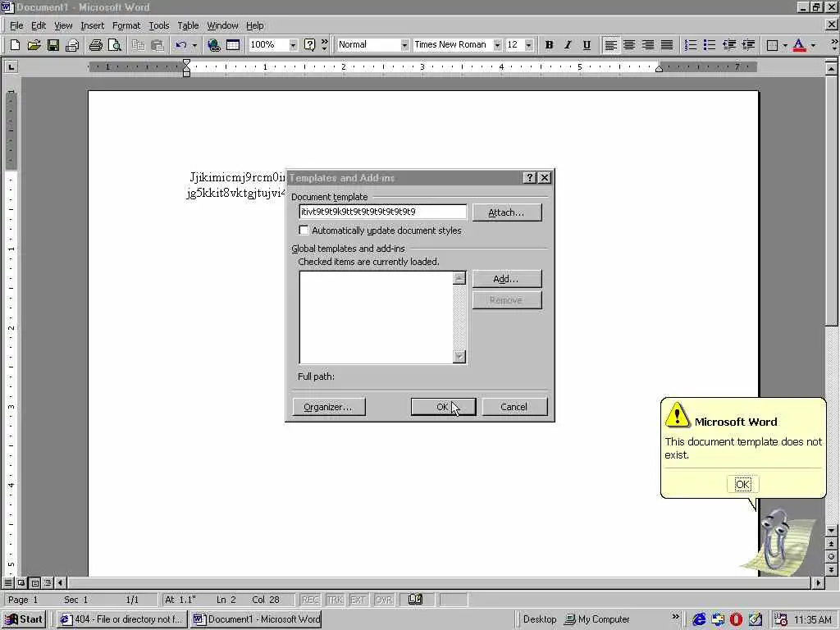Toggle Underline formatting
Image resolution: width=840 pixels, height=630 pixels.
tap(587, 45)
